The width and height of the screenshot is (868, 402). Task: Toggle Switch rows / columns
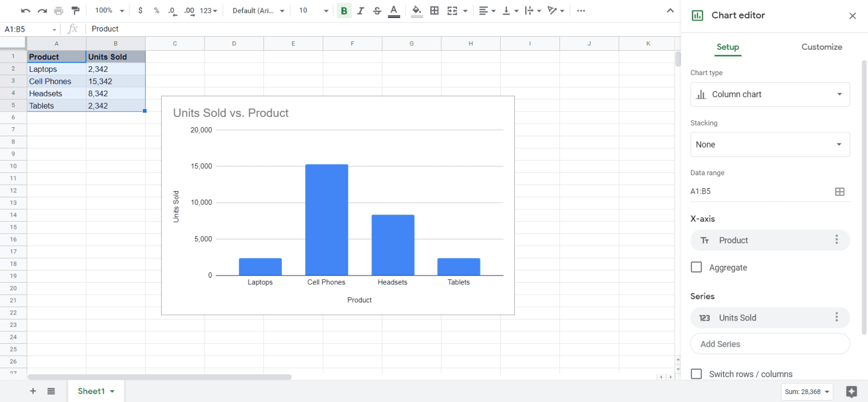pos(696,374)
